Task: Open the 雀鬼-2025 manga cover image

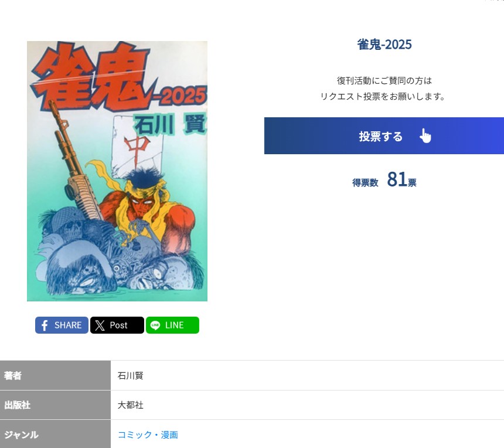Action: tap(117, 171)
